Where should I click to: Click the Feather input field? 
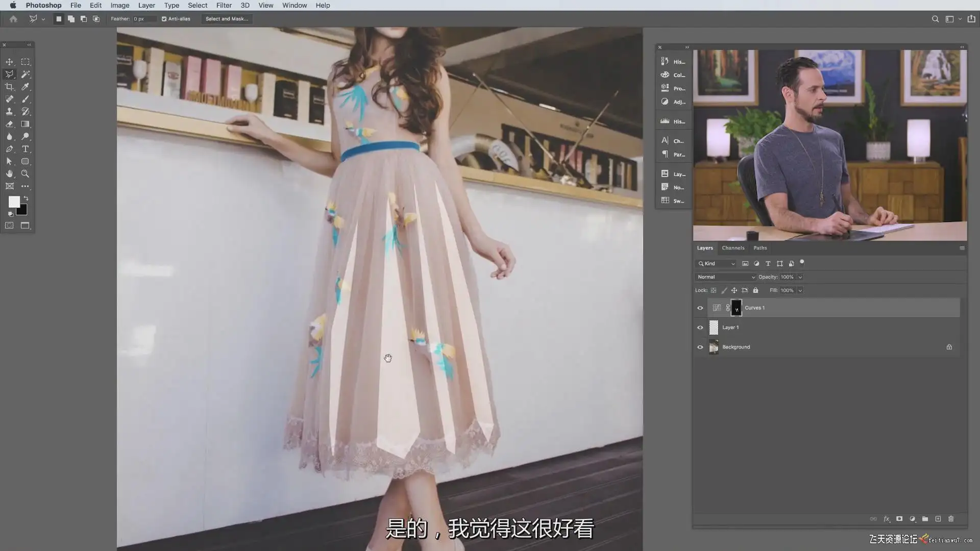(x=144, y=19)
